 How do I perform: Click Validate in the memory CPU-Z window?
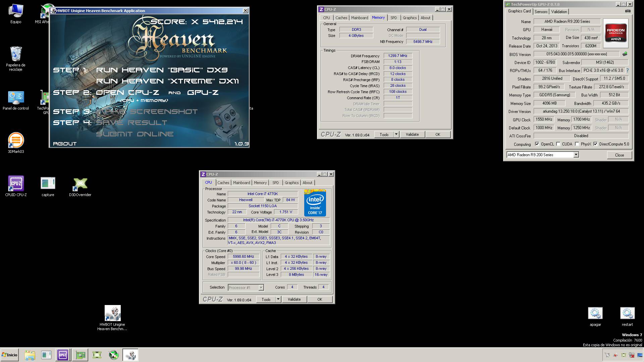point(412,134)
